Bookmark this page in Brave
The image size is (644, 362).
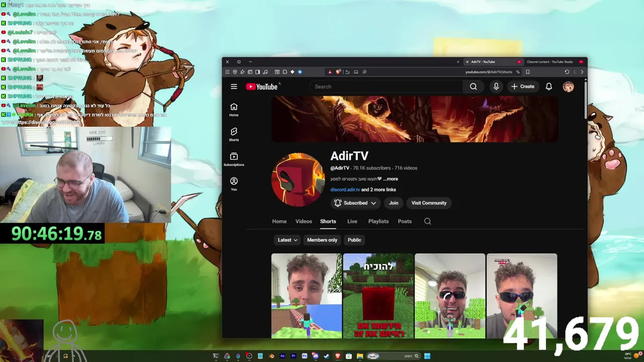(x=527, y=71)
